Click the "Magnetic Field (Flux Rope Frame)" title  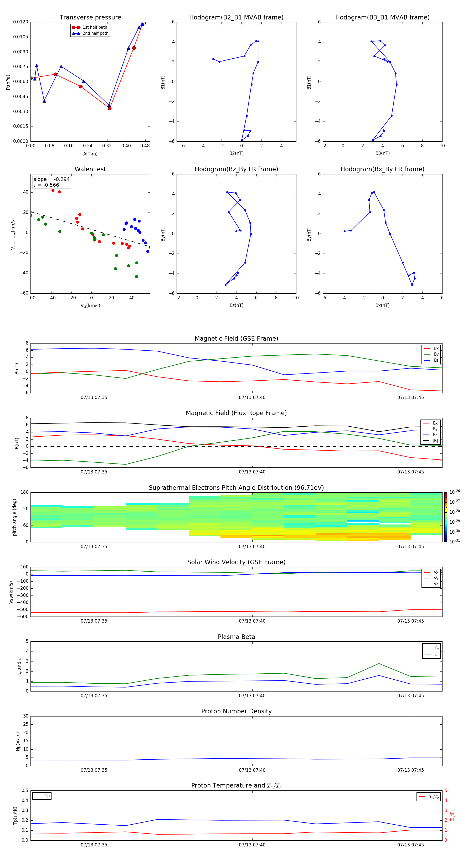236,413
